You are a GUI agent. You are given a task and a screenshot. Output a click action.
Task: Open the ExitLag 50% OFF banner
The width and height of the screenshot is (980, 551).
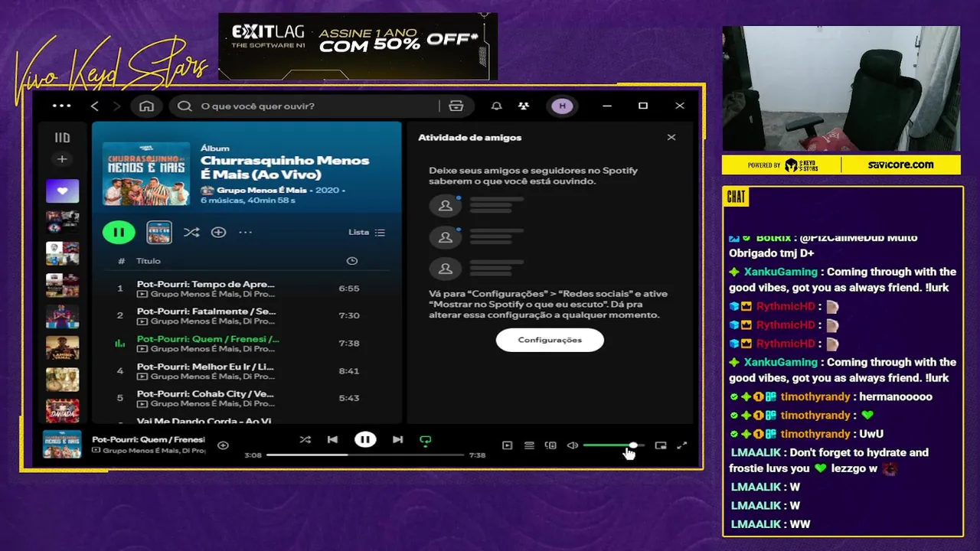click(x=358, y=46)
